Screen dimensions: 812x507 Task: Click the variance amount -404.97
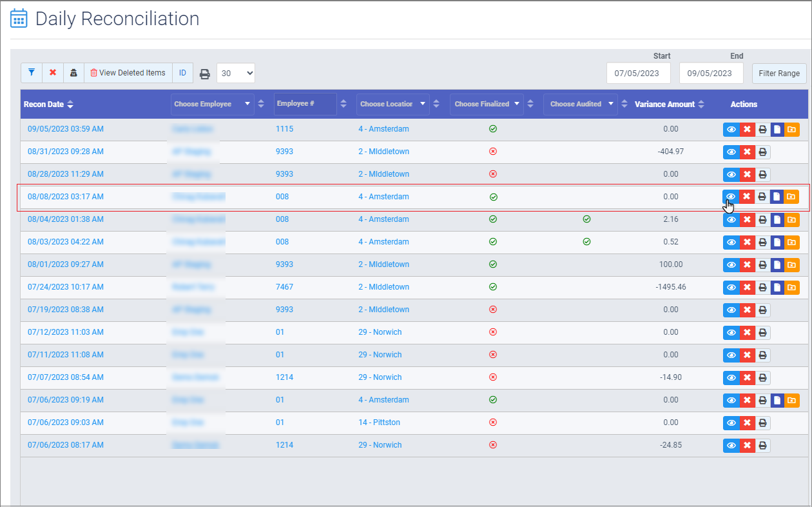click(x=671, y=152)
